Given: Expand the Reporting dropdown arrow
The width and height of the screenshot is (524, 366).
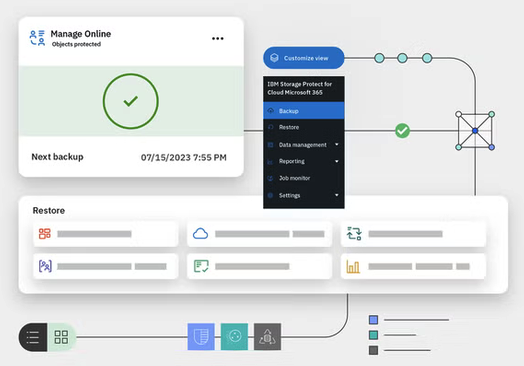Looking at the screenshot, I should click(x=337, y=161).
